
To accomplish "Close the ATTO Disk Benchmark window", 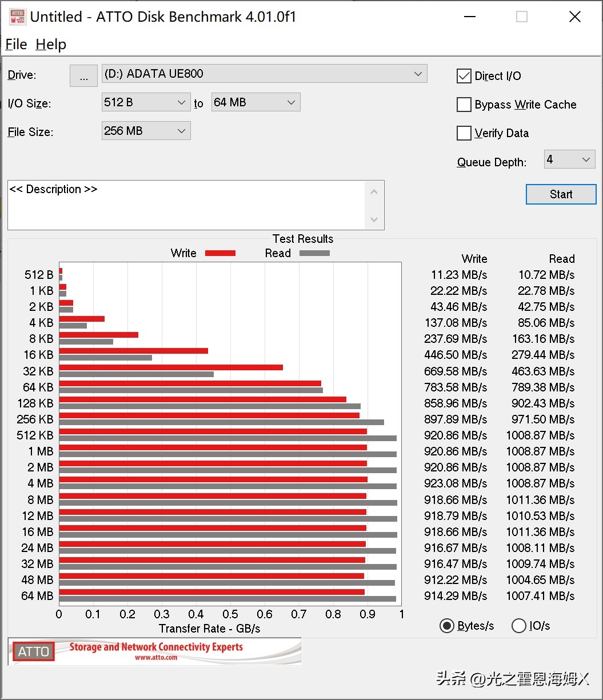I will tap(575, 17).
